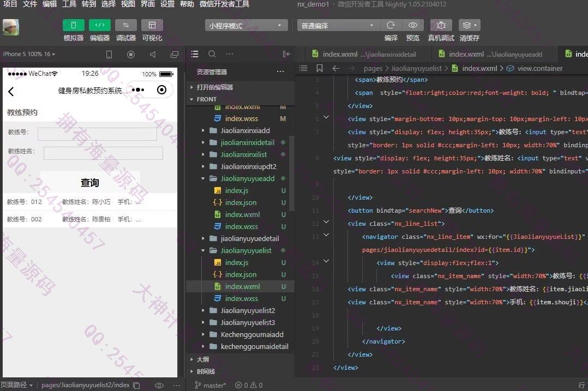Toggle the editor (编辑器) panel button

click(99, 25)
